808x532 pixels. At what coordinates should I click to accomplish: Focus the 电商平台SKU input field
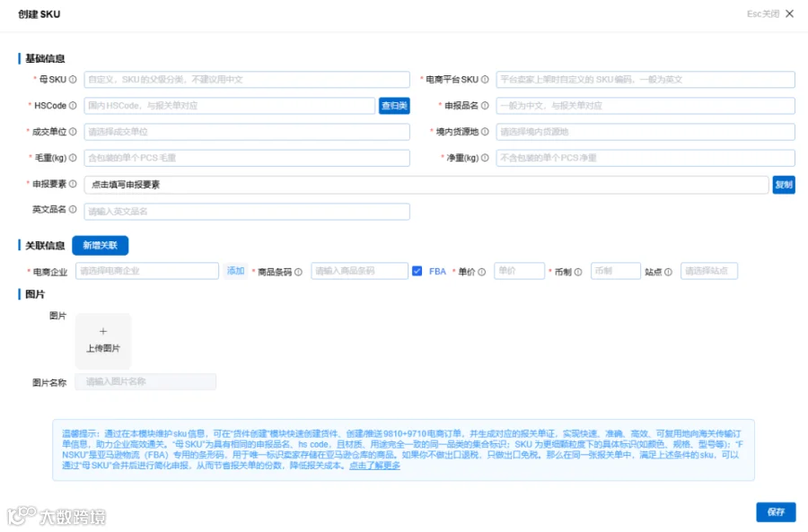(646, 79)
